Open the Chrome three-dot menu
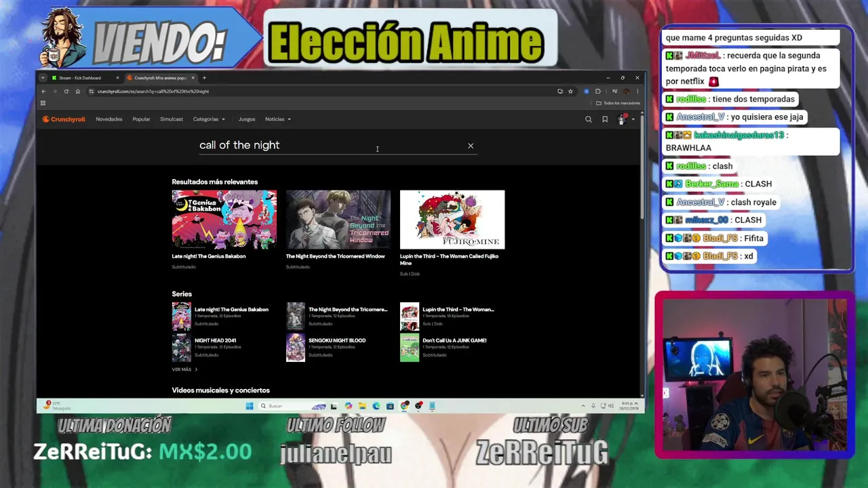The height and width of the screenshot is (488, 868). (637, 91)
